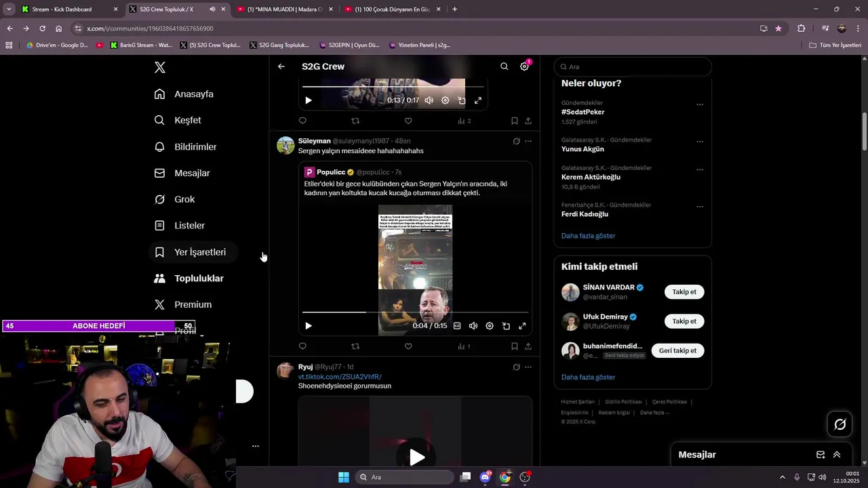Go back from S2G Crew community
Image resolution: width=868 pixels, height=488 pixels.
(281, 66)
